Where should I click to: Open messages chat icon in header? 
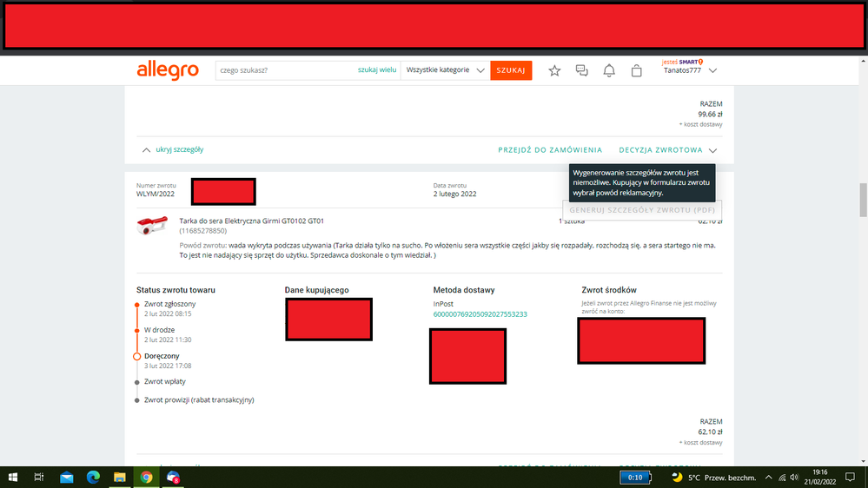click(582, 70)
